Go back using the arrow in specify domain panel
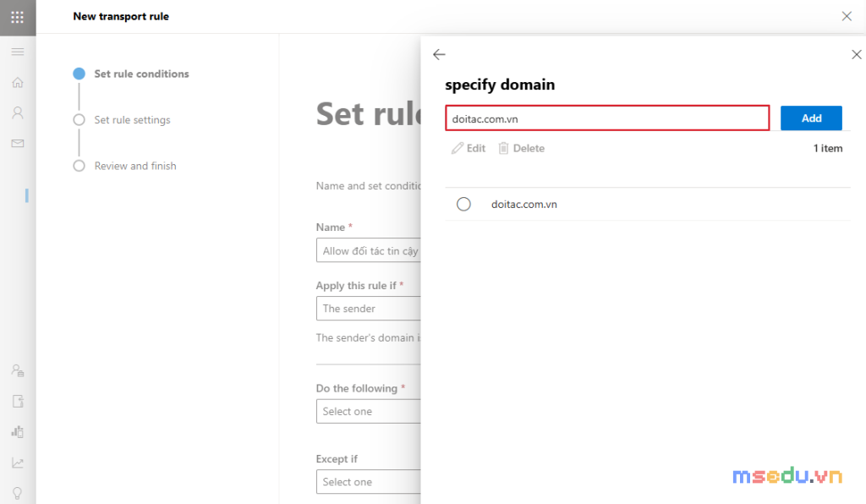The image size is (866, 504). pyautogui.click(x=439, y=54)
